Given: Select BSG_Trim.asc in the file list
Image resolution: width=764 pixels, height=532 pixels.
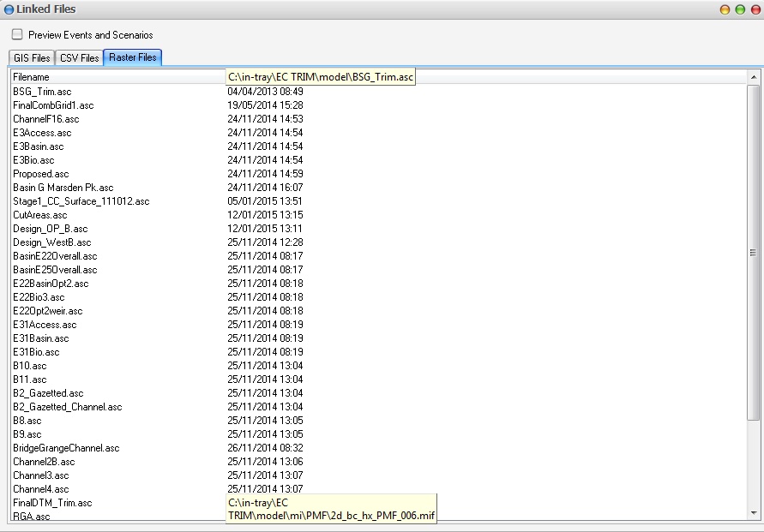Looking at the screenshot, I should click(x=42, y=92).
